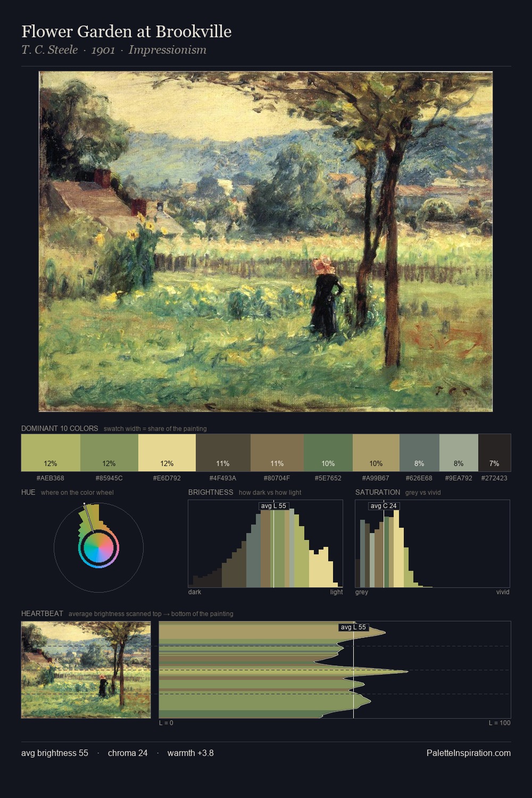Click the 'chroma 24' footer stat
The image size is (532, 798).
click(128, 753)
